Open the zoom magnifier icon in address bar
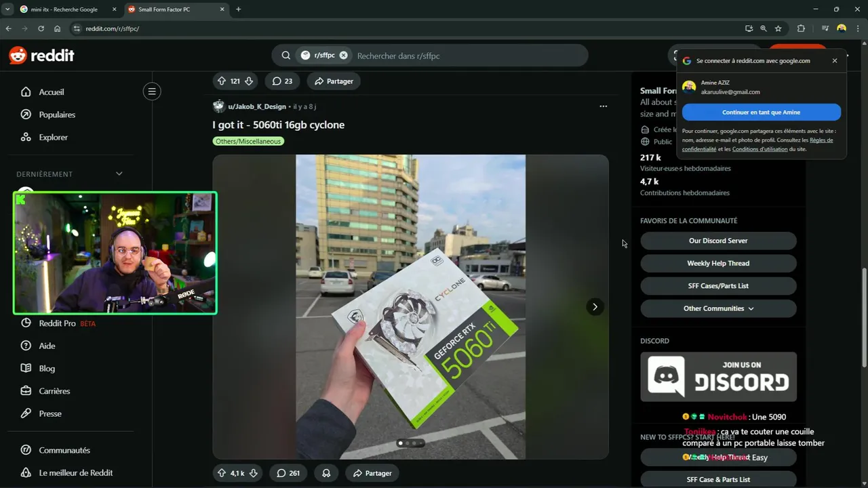The width and height of the screenshot is (868, 488). (x=764, y=28)
